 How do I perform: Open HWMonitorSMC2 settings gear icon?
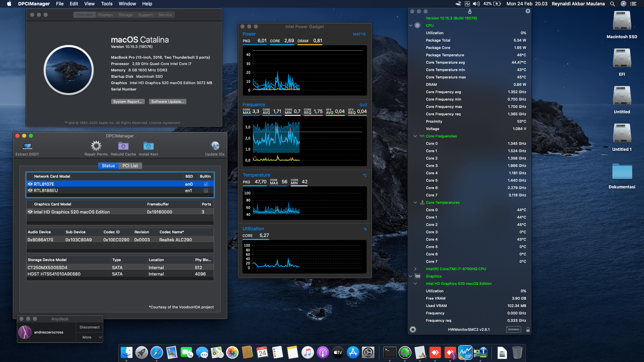point(413,329)
